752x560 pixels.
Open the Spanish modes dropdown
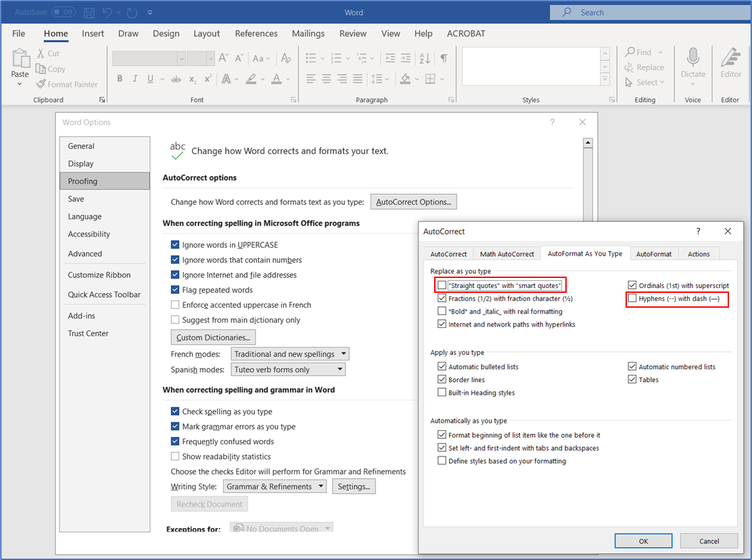(288, 370)
